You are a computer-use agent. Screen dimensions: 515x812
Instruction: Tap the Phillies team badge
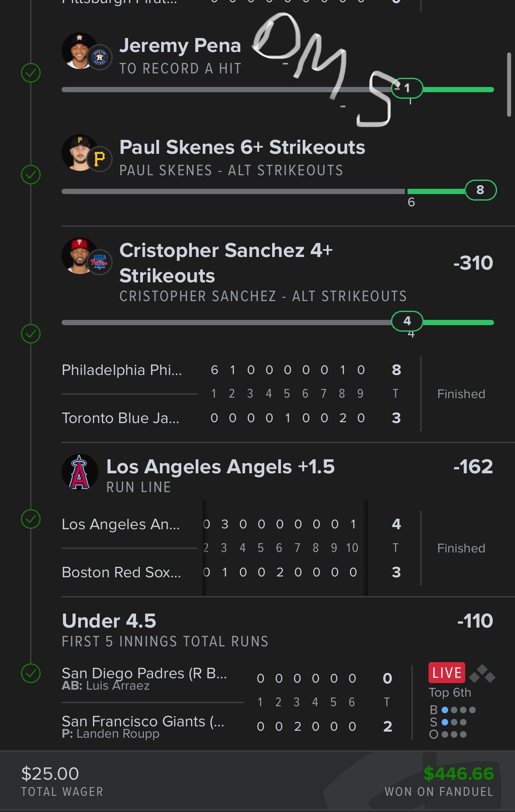pos(100,262)
